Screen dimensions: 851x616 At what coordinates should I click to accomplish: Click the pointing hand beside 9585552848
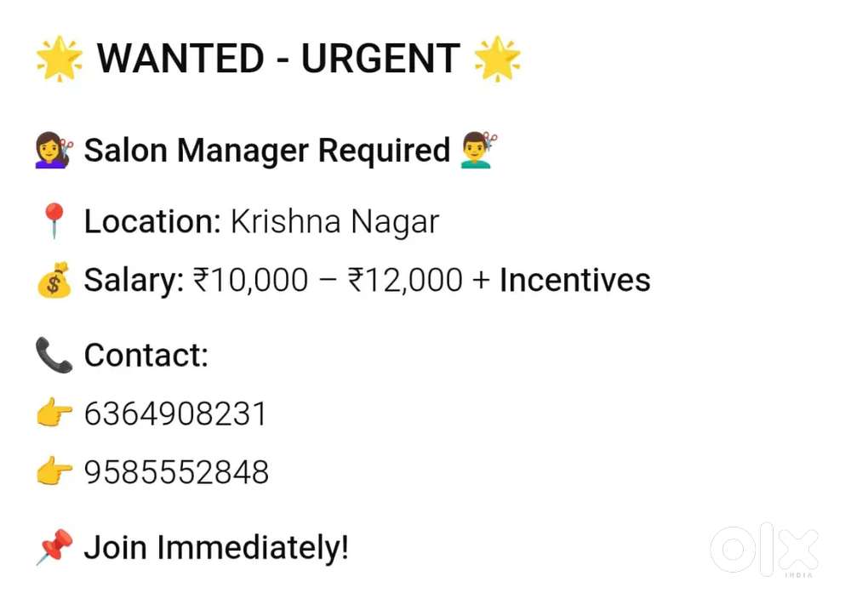54,472
